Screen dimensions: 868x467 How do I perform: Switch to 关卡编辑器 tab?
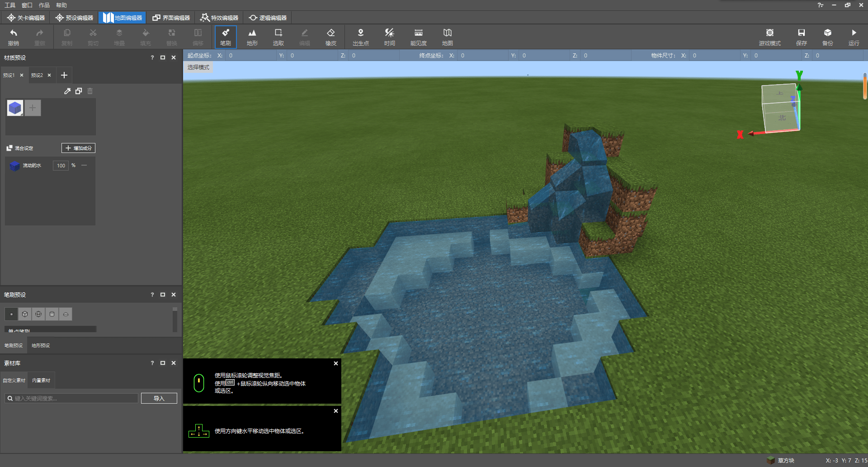pyautogui.click(x=26, y=18)
